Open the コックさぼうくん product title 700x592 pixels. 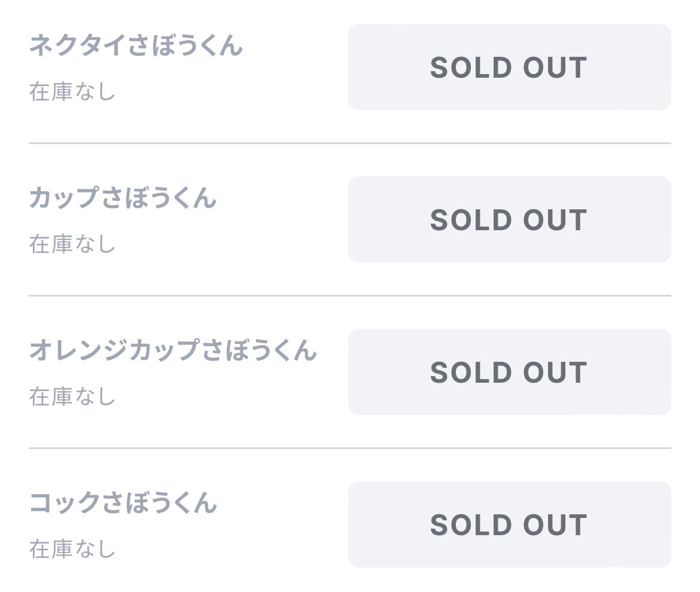point(123,503)
